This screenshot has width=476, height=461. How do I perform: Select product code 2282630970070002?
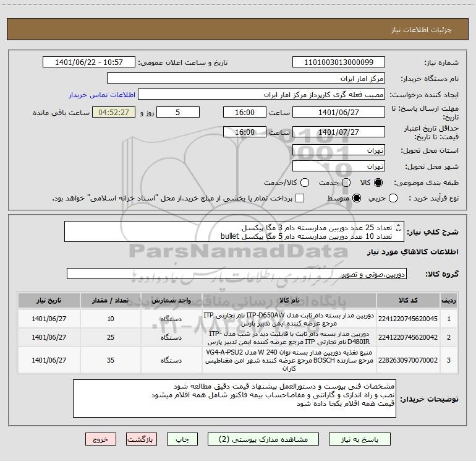(408, 360)
